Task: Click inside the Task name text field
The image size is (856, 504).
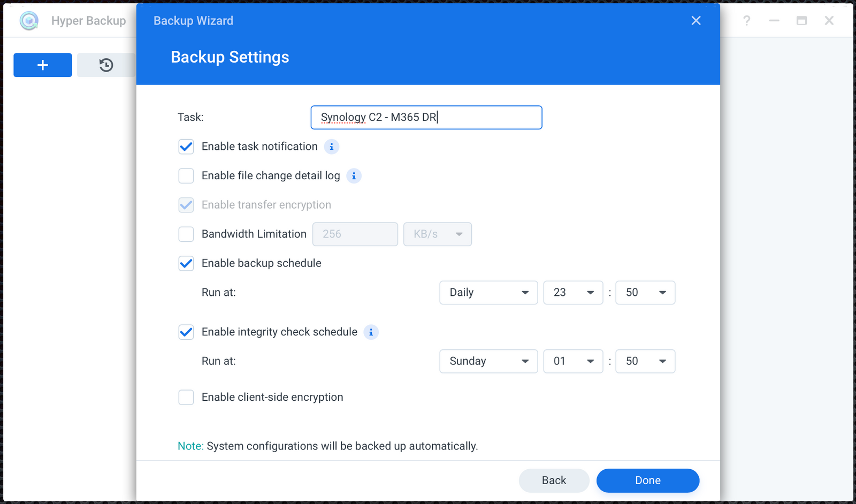Action: coord(426,117)
